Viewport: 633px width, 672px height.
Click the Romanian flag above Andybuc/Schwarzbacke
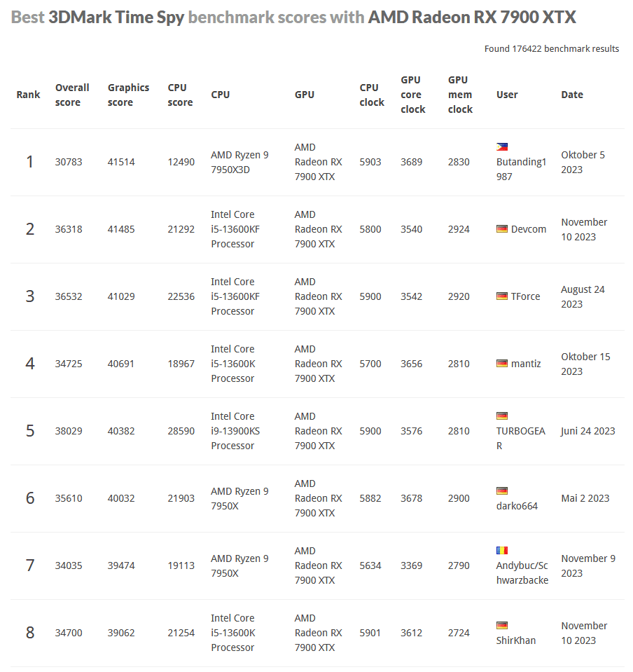(x=502, y=551)
